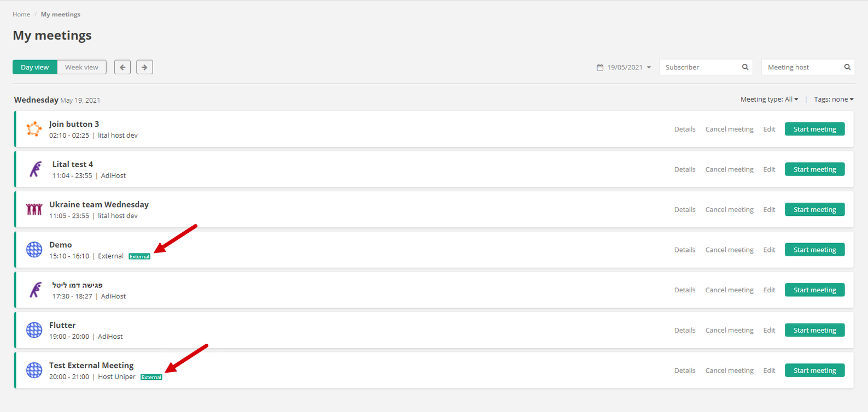
Task: Click the Demo meeting globe icon
Action: (34, 250)
